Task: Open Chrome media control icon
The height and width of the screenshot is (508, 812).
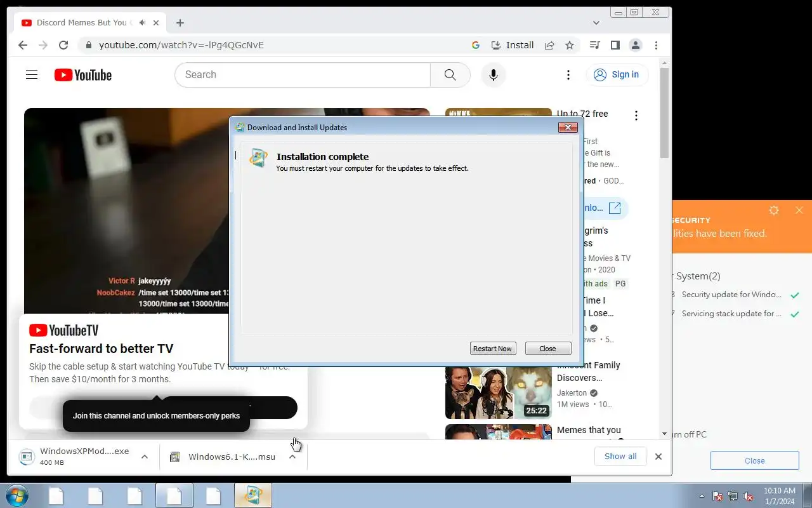Action: tap(594, 45)
